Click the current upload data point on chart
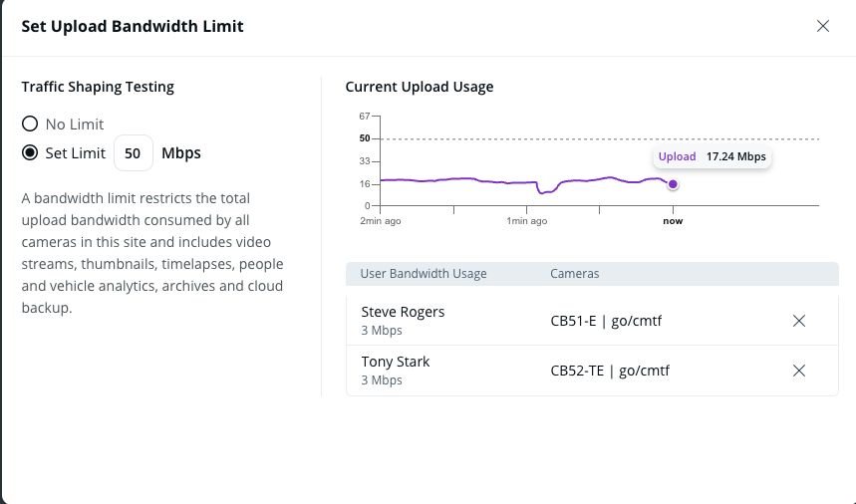The height and width of the screenshot is (504, 856). [673, 184]
